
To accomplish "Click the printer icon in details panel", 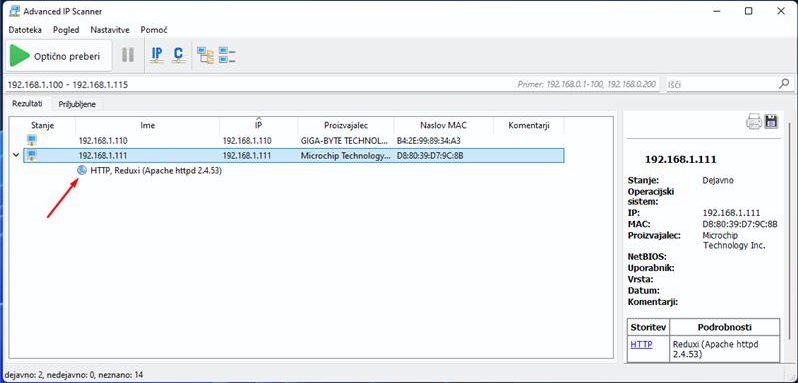I will pos(754,122).
